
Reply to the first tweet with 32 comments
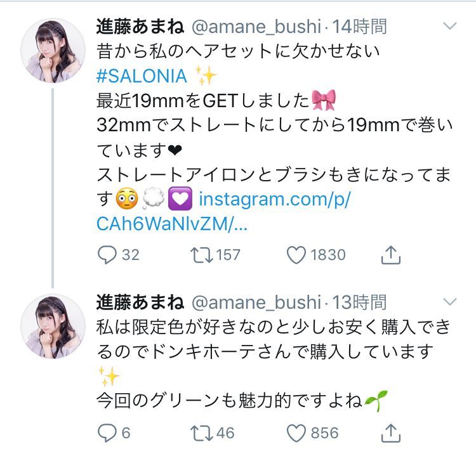(x=107, y=255)
